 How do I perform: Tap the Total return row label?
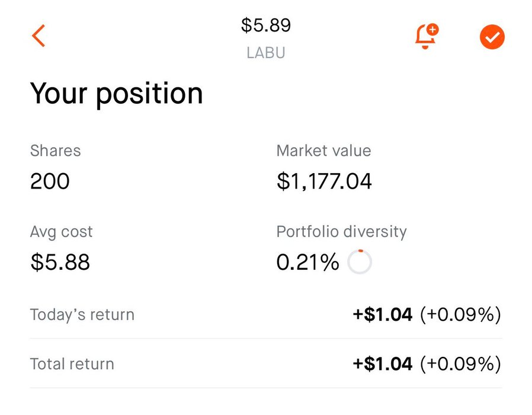pos(72,364)
